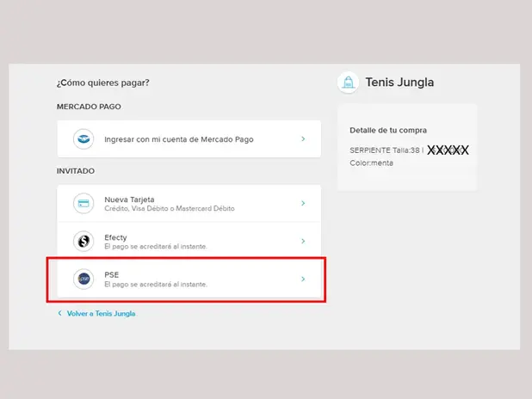Click Efecty's 'El pago se acreditará al instante' text
This screenshot has height=399, width=532.
pos(156,247)
